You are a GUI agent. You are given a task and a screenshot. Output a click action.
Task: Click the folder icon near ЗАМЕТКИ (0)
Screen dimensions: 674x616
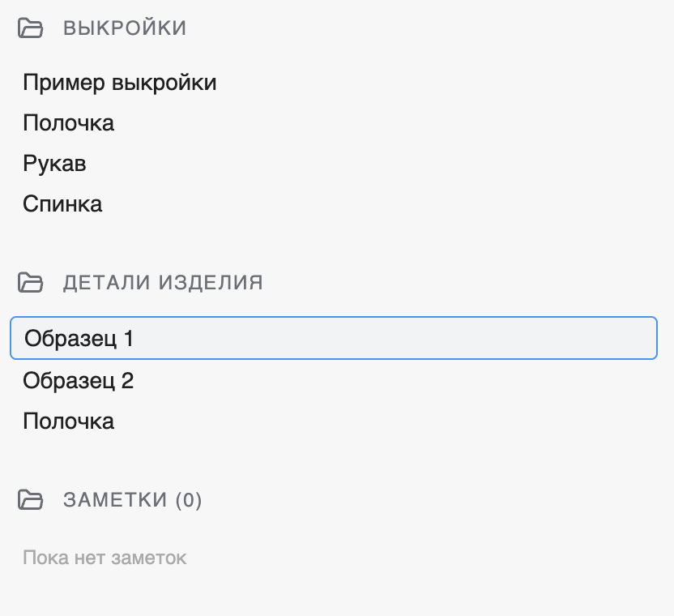coord(31,499)
